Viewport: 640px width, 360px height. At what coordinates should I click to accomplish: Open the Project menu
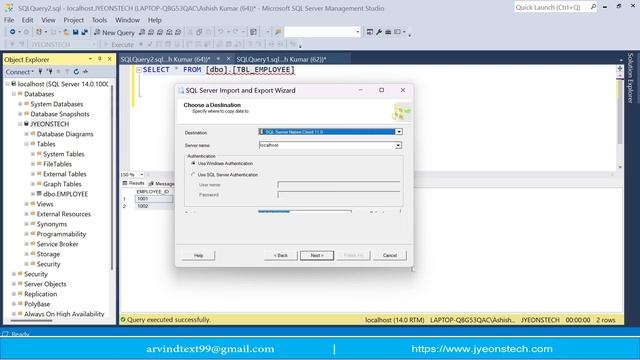(x=73, y=20)
